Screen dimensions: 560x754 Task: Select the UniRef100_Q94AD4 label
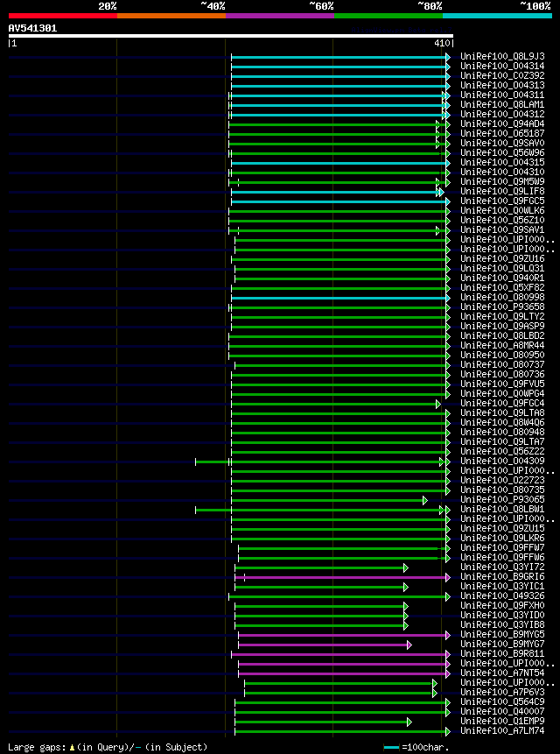(x=502, y=124)
